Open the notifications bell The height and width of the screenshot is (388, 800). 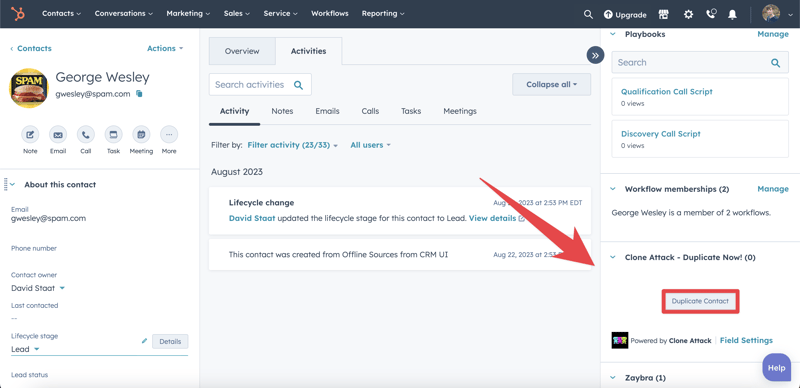(x=732, y=14)
